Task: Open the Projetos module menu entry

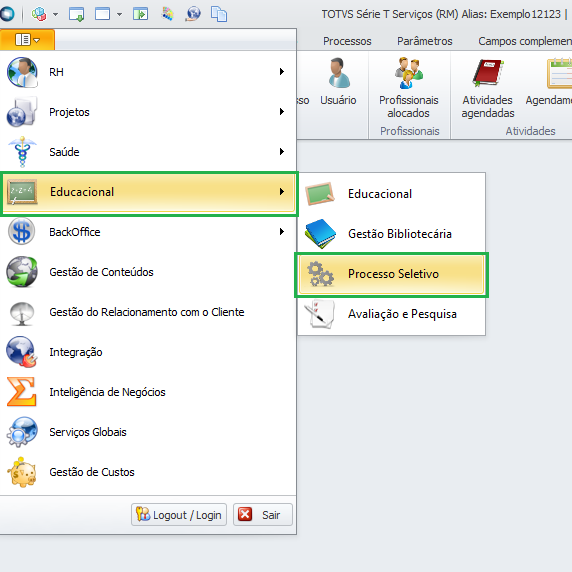Action: 148,112
